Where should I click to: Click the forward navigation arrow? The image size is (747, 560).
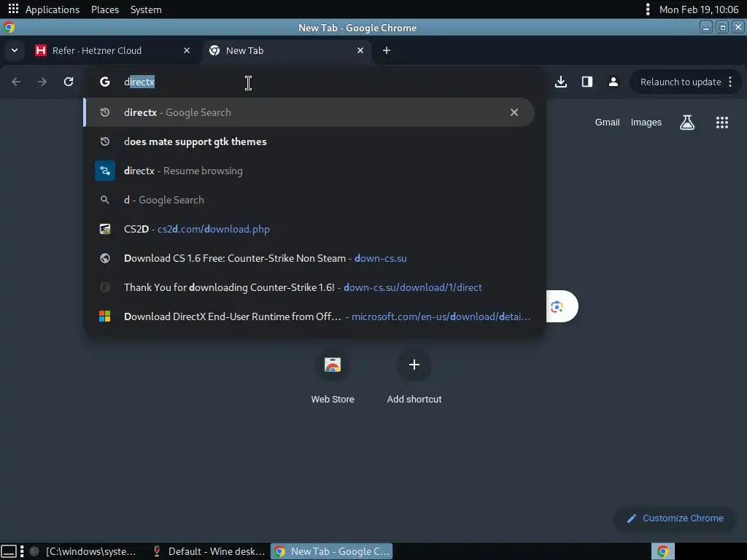pyautogui.click(x=42, y=82)
